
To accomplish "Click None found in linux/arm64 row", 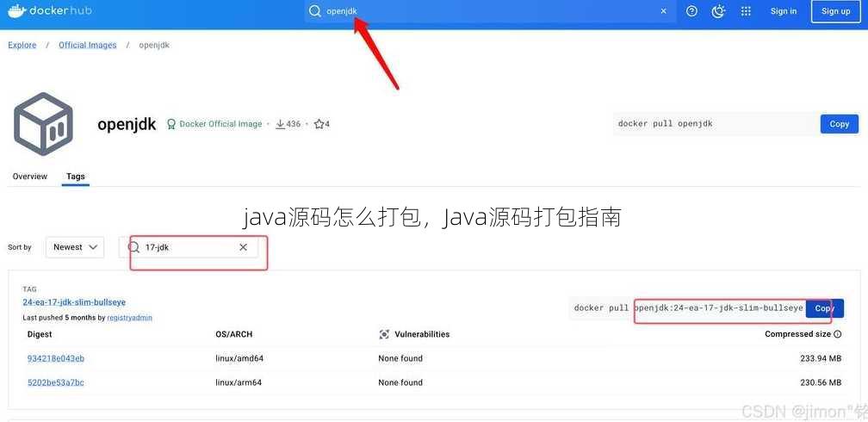I will pyautogui.click(x=400, y=382).
